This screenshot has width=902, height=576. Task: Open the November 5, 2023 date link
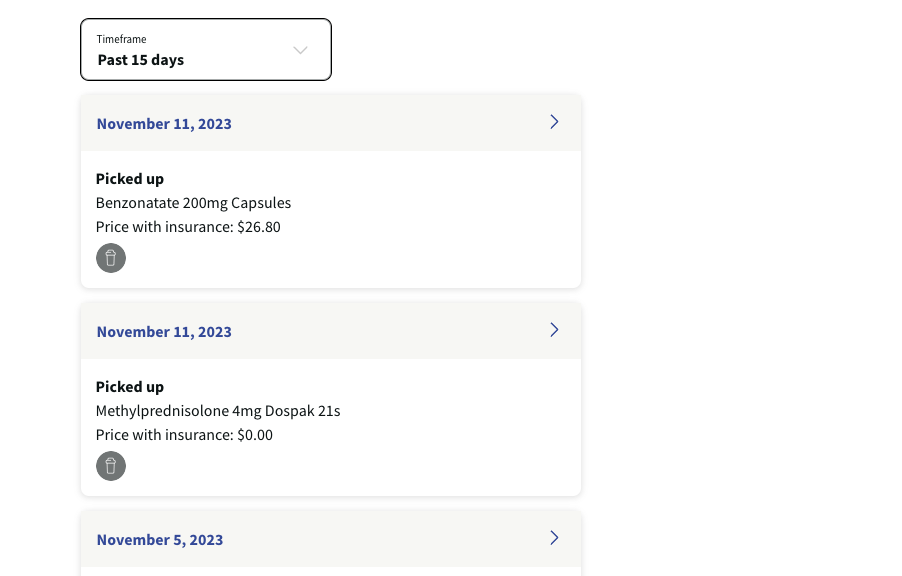click(x=160, y=540)
